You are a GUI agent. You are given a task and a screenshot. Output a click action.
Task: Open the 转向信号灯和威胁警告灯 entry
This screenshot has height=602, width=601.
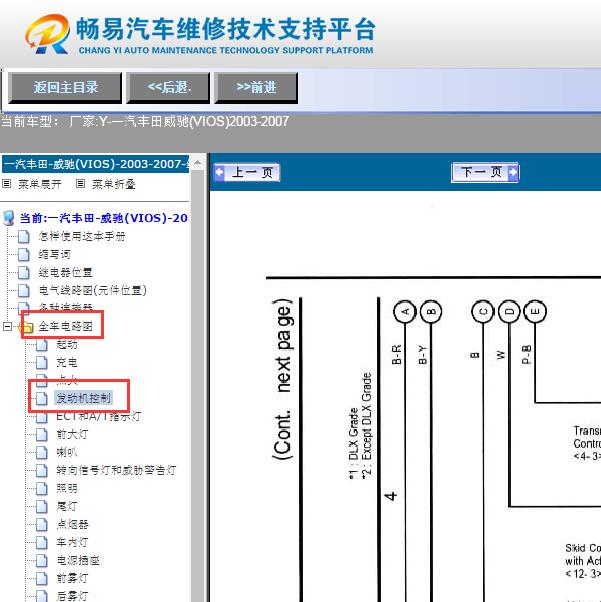tap(116, 470)
